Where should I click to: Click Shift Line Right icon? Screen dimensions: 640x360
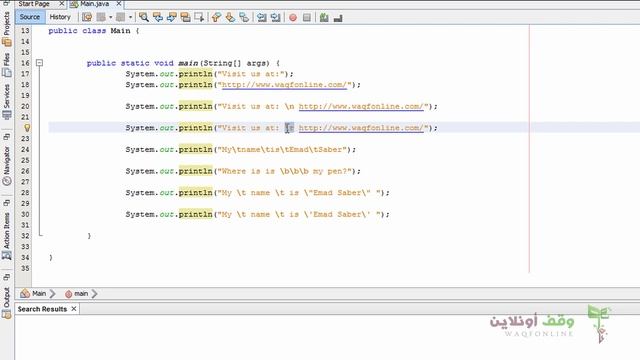click(276, 17)
